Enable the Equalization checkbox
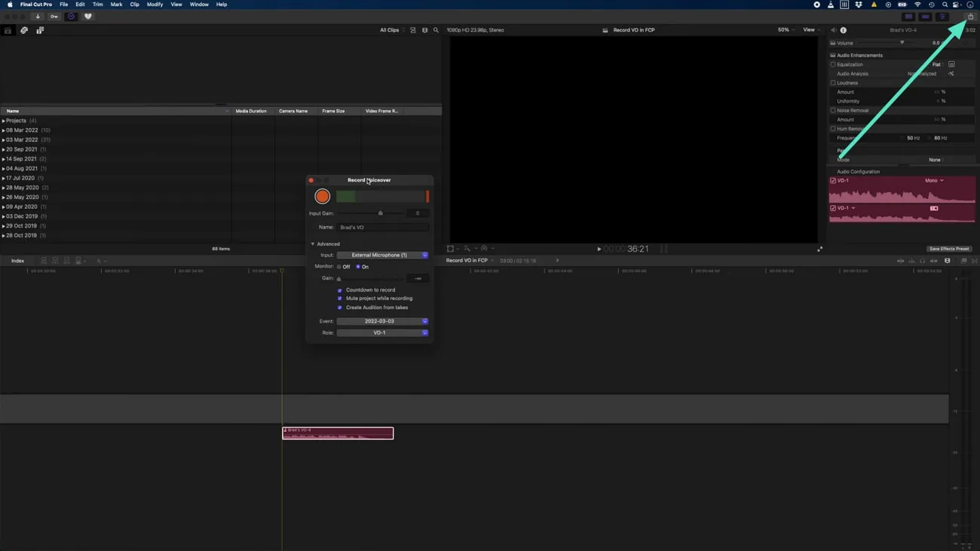Image resolution: width=980 pixels, height=551 pixels. 833,65
